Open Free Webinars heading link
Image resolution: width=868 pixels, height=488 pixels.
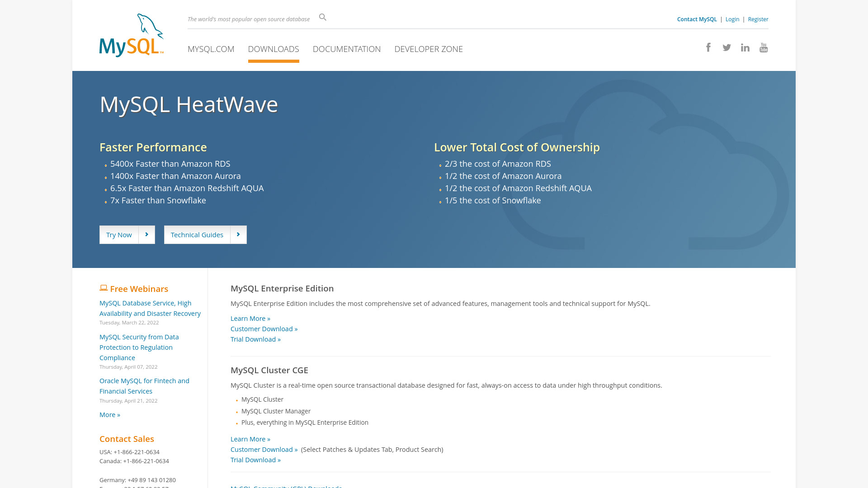tap(139, 289)
